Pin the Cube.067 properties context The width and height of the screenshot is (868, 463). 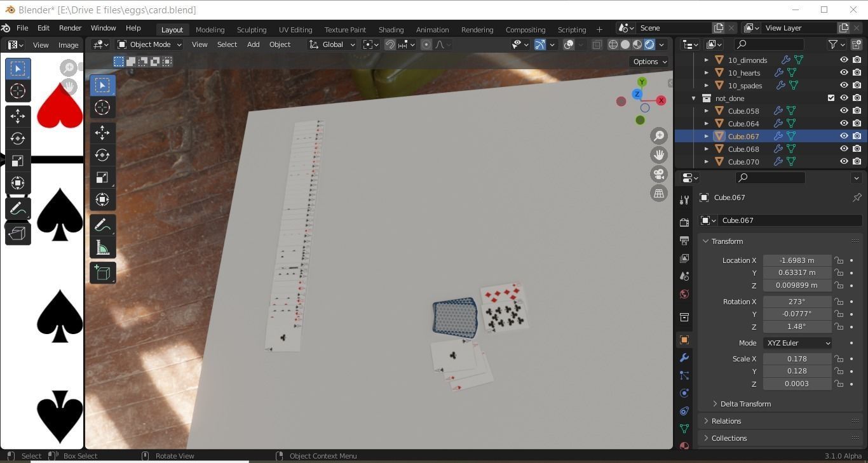click(x=857, y=198)
